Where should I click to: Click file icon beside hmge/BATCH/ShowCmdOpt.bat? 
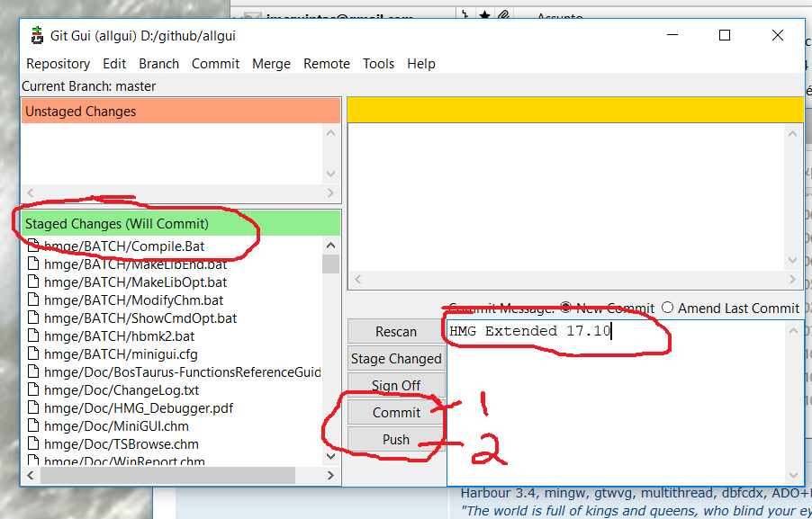pos(33,318)
